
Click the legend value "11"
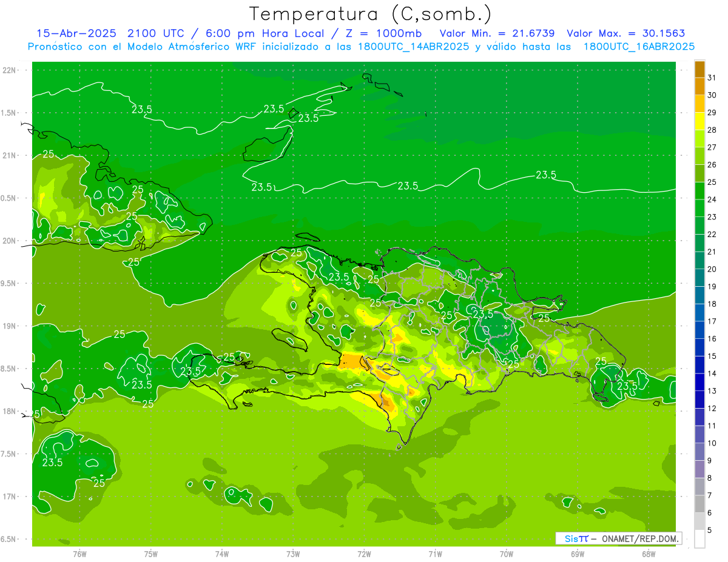point(712,426)
